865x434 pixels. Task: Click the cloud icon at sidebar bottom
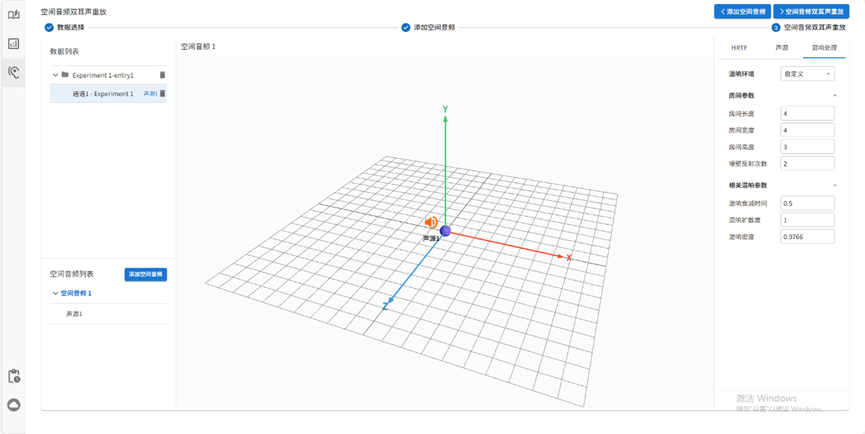click(x=14, y=404)
